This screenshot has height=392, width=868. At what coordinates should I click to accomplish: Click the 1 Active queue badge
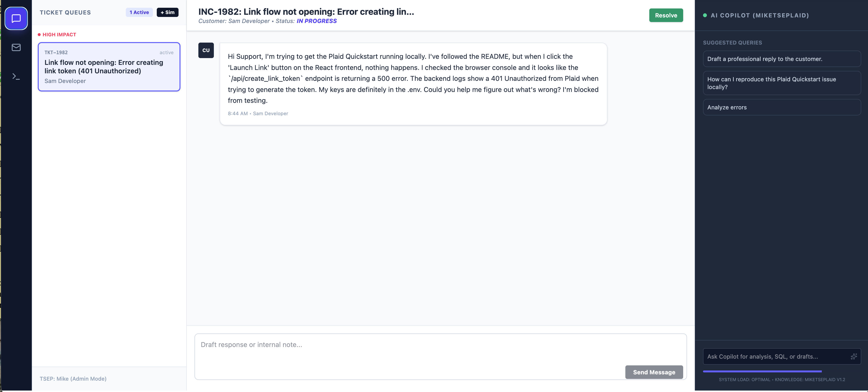[x=139, y=13]
